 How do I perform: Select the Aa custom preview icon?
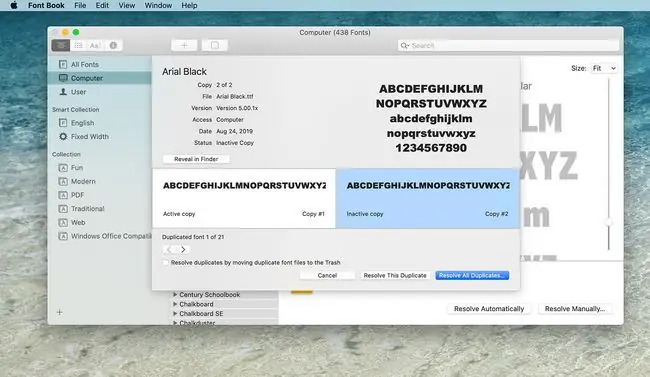click(x=95, y=45)
